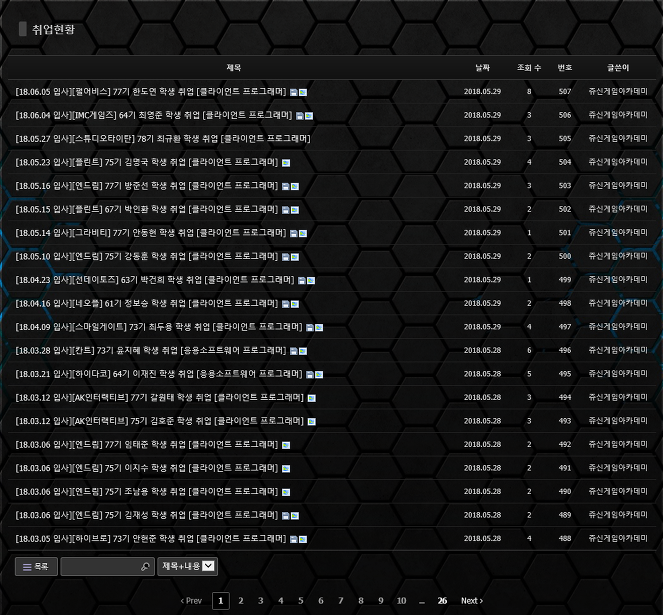Click image icon on post 494 (77기 AK인터랙티브)

312,398
